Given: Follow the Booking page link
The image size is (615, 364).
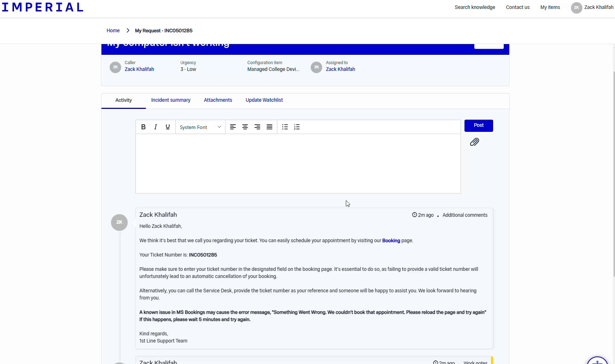Looking at the screenshot, I should (x=391, y=241).
